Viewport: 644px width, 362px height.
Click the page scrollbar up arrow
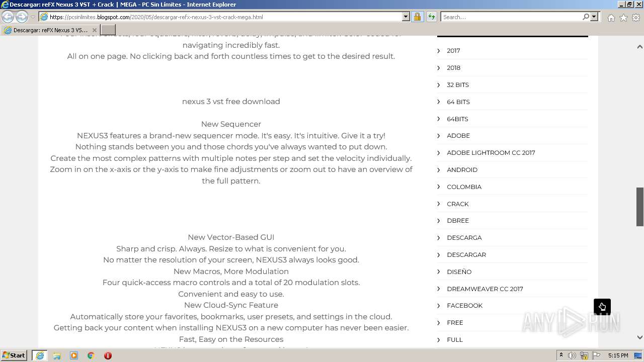point(639,47)
